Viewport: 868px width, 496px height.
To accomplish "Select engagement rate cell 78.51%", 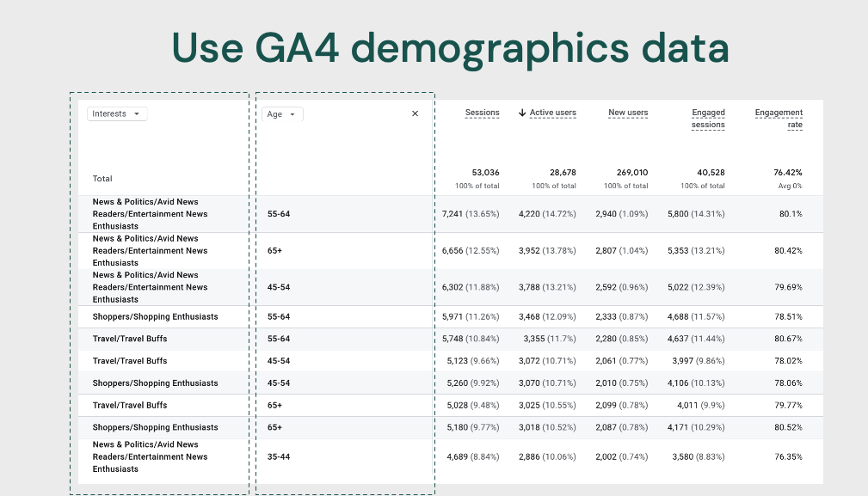I will (x=788, y=317).
